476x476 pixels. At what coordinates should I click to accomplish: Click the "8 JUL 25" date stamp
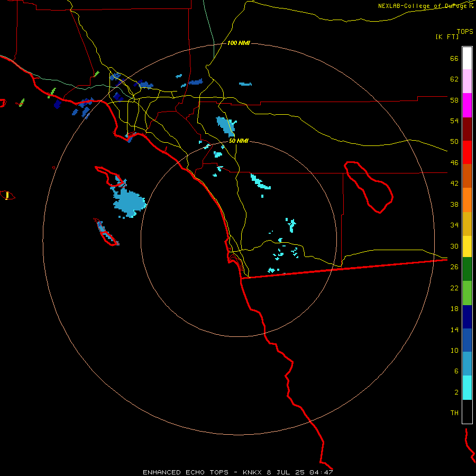tap(286, 472)
